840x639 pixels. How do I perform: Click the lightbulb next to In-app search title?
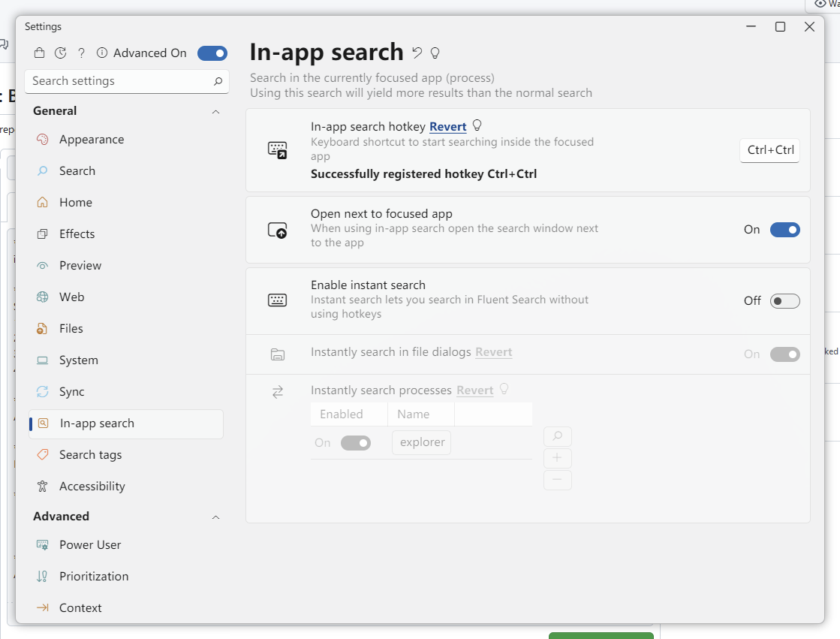tap(434, 53)
